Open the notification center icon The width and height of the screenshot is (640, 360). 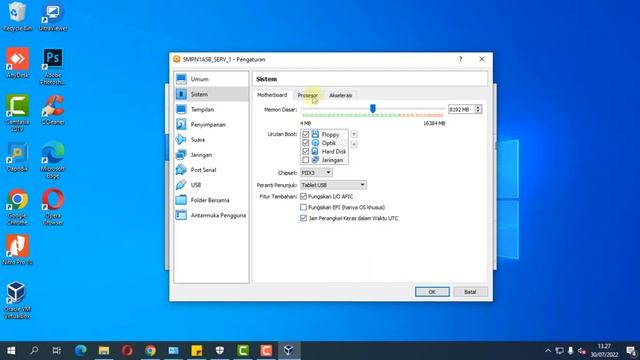[x=631, y=351]
